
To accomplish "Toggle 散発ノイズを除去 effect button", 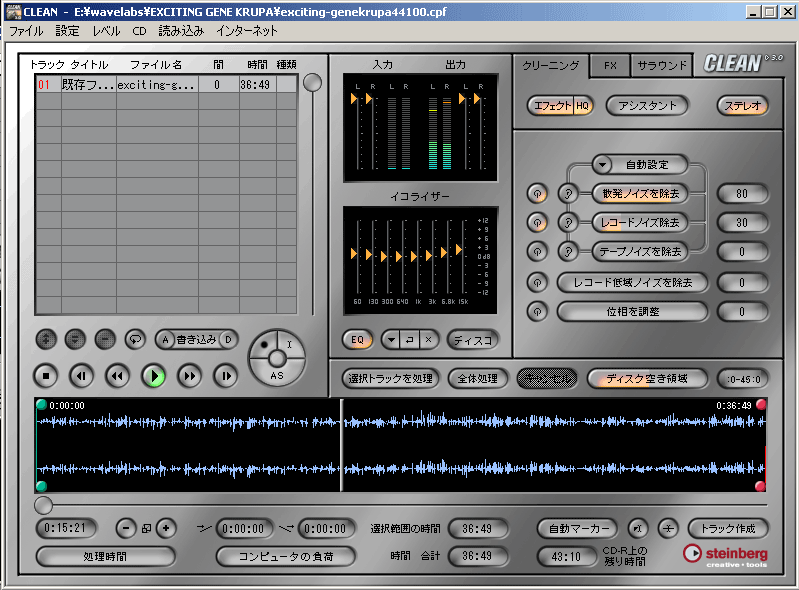I will coord(641,194).
